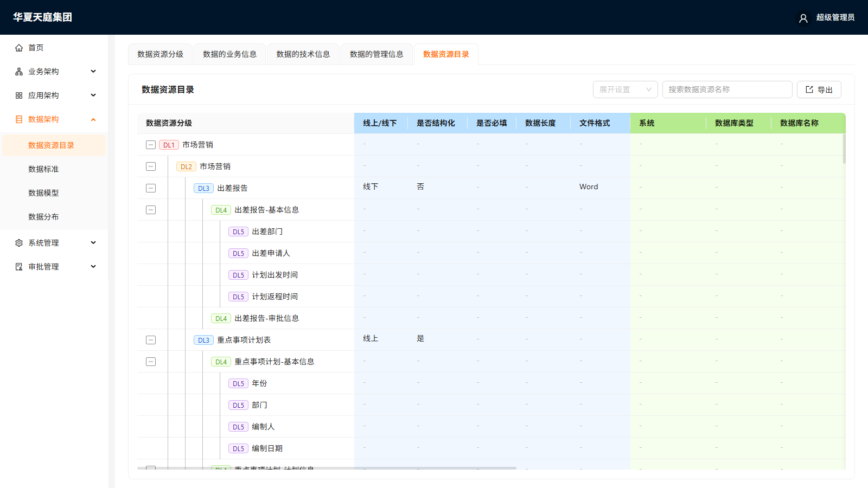The width and height of the screenshot is (868, 488).
Task: Click the 导出 export button
Action: (x=819, y=89)
